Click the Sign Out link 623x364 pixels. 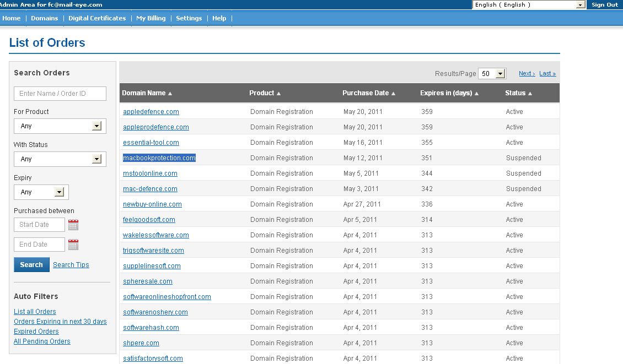605,5
